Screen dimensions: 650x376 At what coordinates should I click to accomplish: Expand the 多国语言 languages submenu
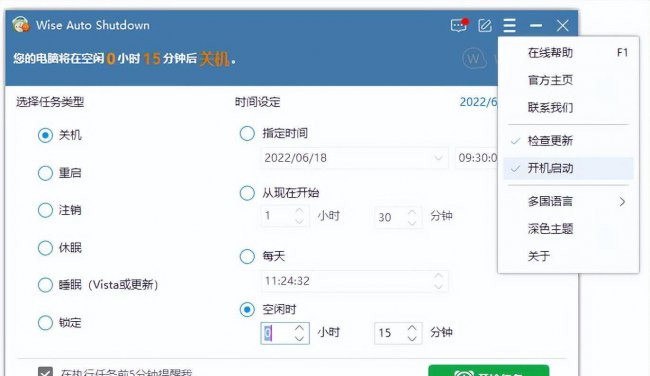pyautogui.click(x=568, y=201)
